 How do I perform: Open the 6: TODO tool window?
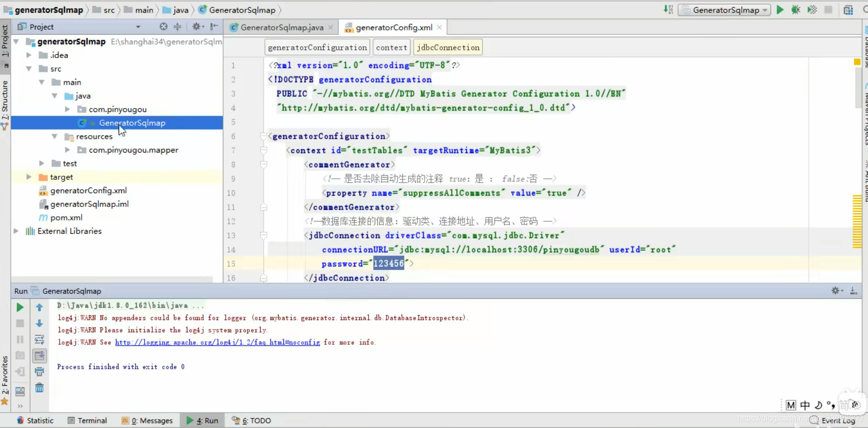click(252, 420)
